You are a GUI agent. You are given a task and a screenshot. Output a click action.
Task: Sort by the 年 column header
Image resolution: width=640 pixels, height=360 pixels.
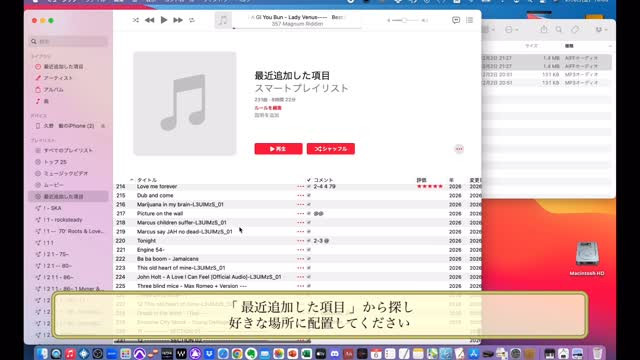tap(451, 180)
